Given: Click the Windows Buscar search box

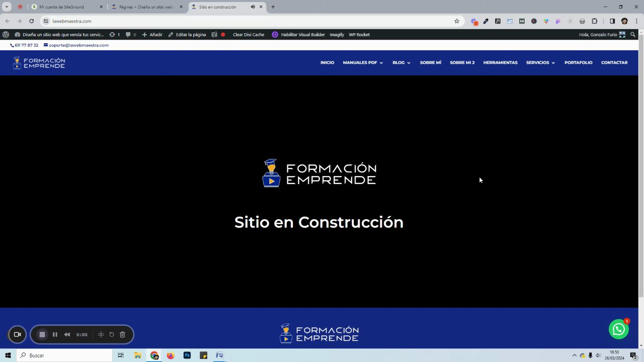Looking at the screenshot, I should coord(64,355).
